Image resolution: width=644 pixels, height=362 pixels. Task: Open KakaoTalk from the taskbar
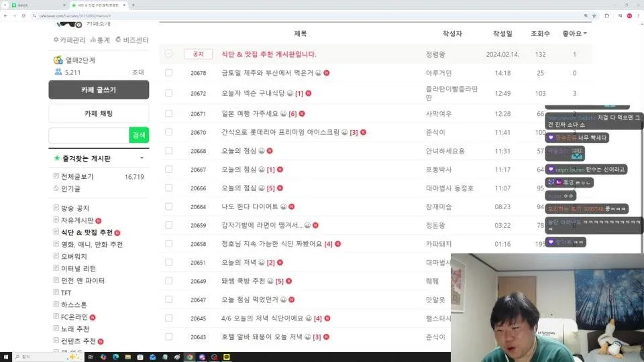[226, 357]
